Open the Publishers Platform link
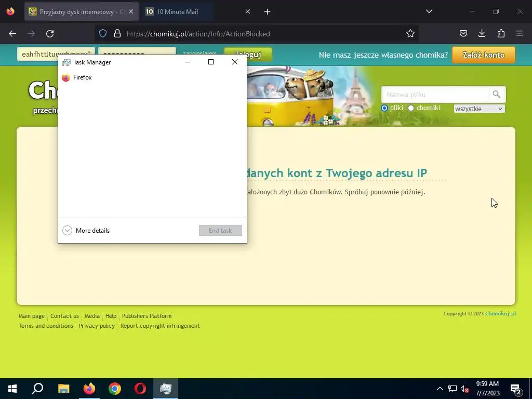 point(147,316)
